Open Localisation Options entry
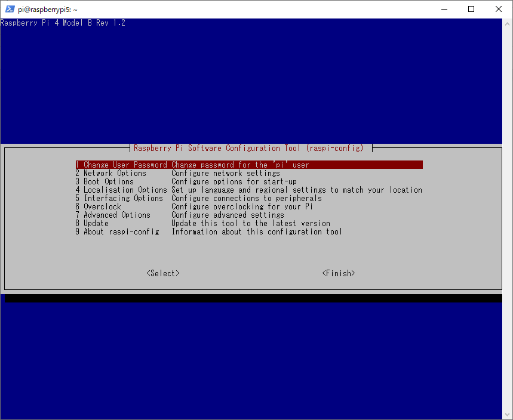Viewport: 513px width, 420px height. click(248, 190)
